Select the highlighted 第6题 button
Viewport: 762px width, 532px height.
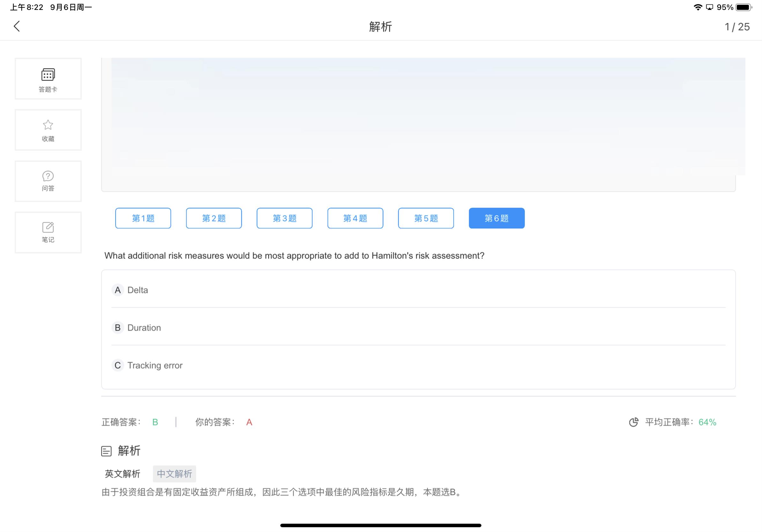coord(497,218)
